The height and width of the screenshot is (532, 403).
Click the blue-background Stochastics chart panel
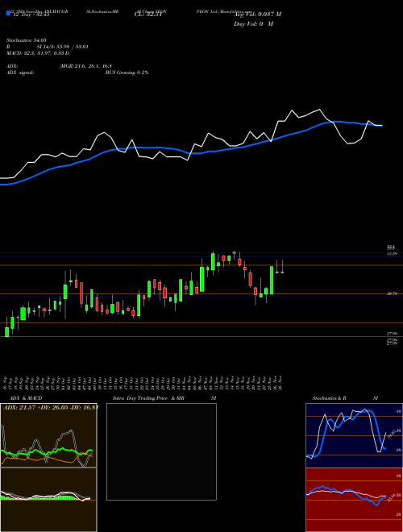[x=354, y=435]
